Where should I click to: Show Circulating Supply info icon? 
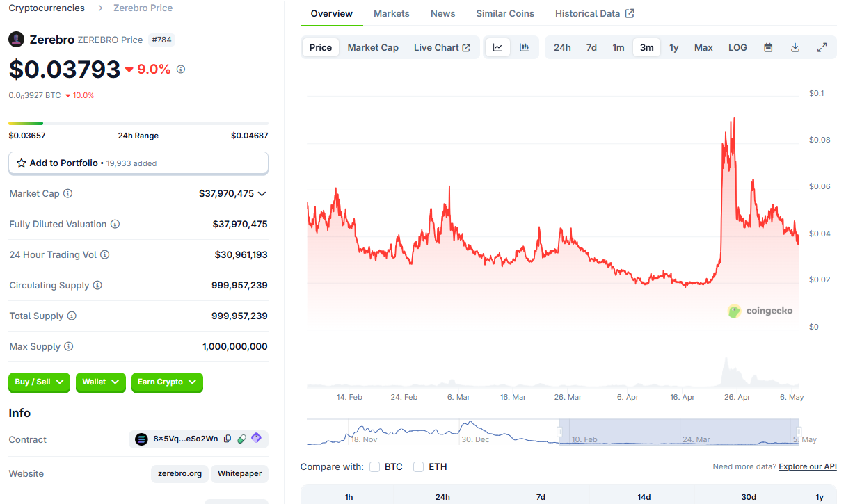[97, 285]
